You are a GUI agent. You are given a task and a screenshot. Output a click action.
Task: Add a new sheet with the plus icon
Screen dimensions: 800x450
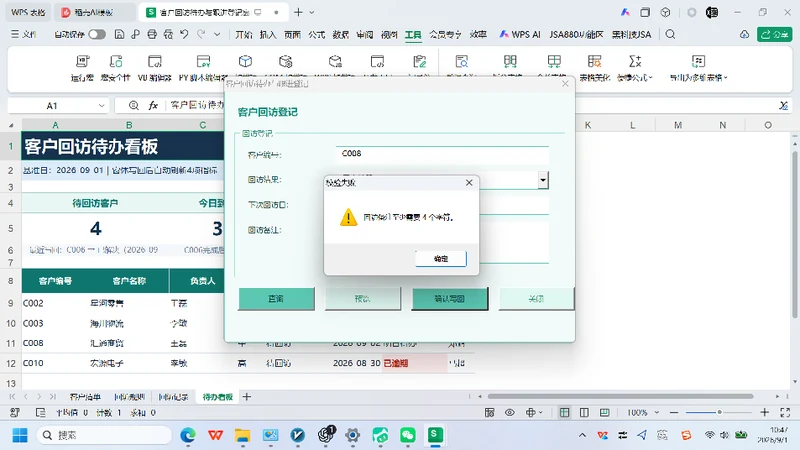click(x=247, y=397)
